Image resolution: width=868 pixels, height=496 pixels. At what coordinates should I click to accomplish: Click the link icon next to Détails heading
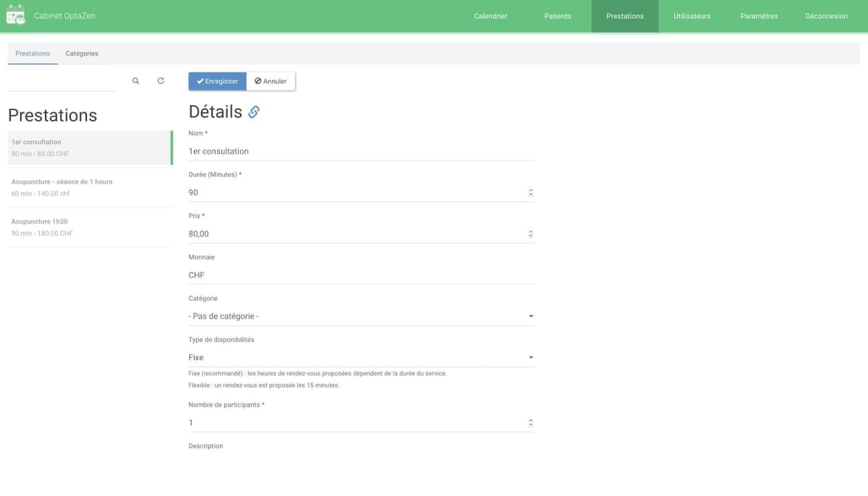click(x=252, y=111)
